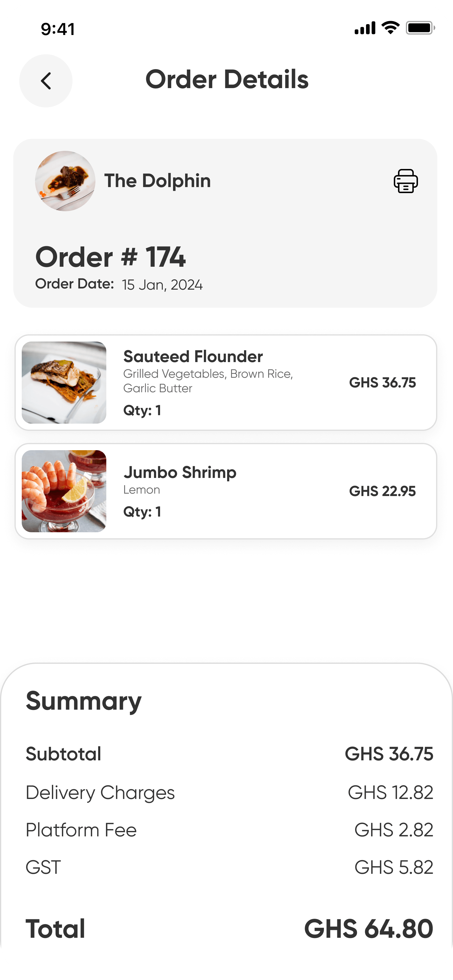Open the Sauteed Flounder photo
The width and height of the screenshot is (453, 980).
click(64, 382)
